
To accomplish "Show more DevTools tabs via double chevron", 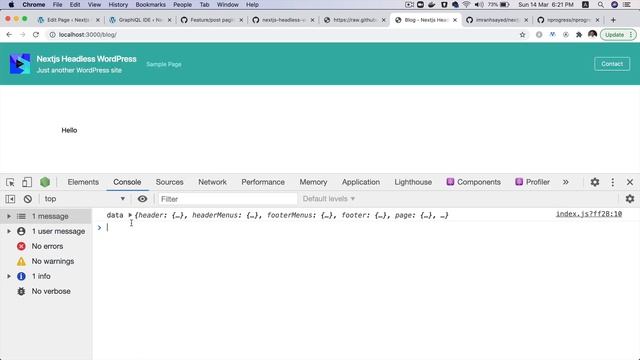I will [565, 182].
